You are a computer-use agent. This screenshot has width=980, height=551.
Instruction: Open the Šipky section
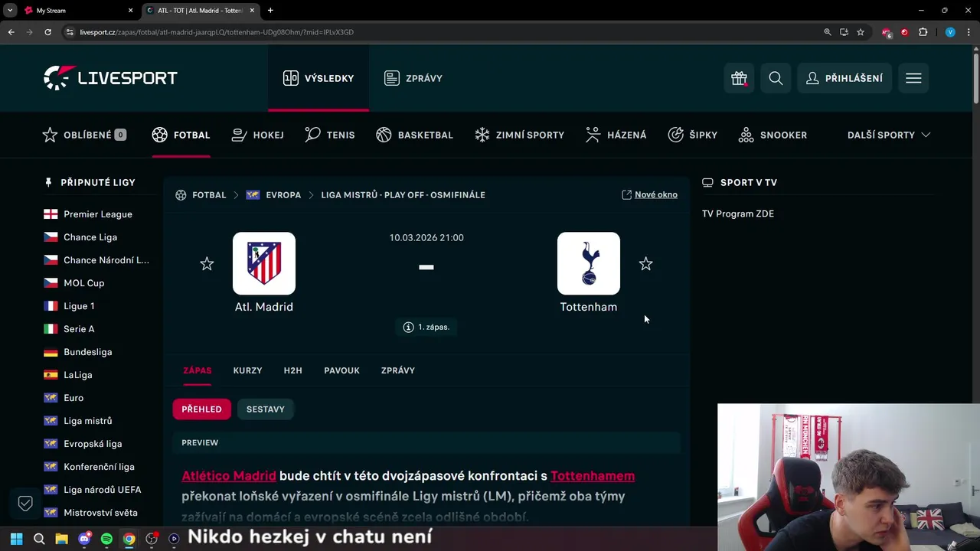point(693,135)
